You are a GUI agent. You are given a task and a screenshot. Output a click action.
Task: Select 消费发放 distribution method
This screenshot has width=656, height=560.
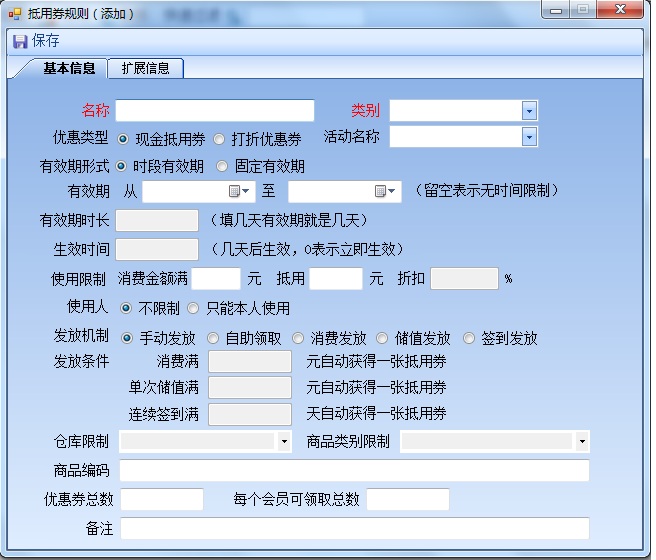pyautogui.click(x=298, y=338)
